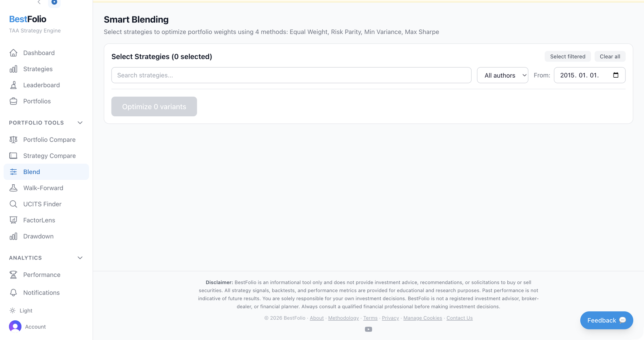
Task: Open the YouTube icon in footer
Action: pos(368,329)
